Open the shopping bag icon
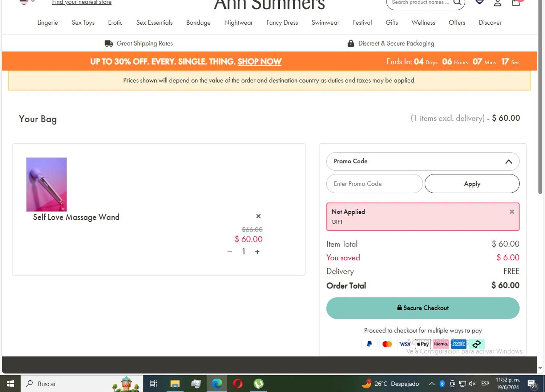Viewport: 545px width, 392px height. coord(516,3)
